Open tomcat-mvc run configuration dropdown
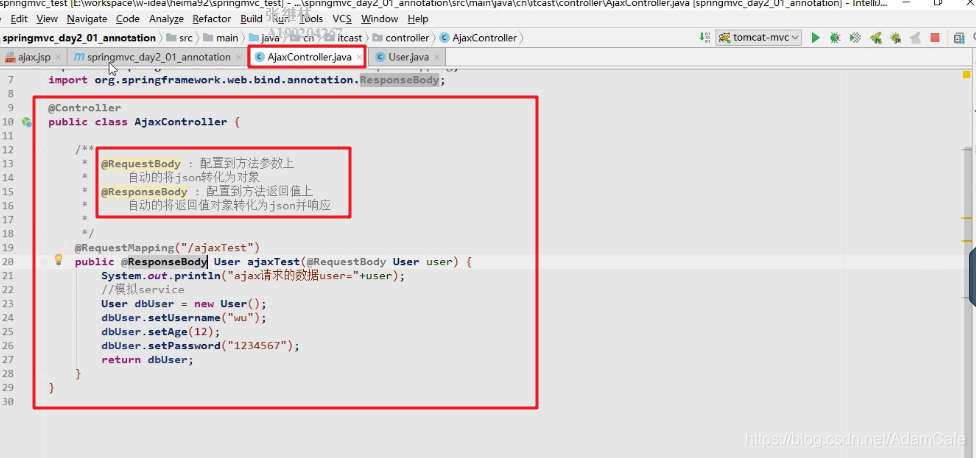 pos(758,38)
